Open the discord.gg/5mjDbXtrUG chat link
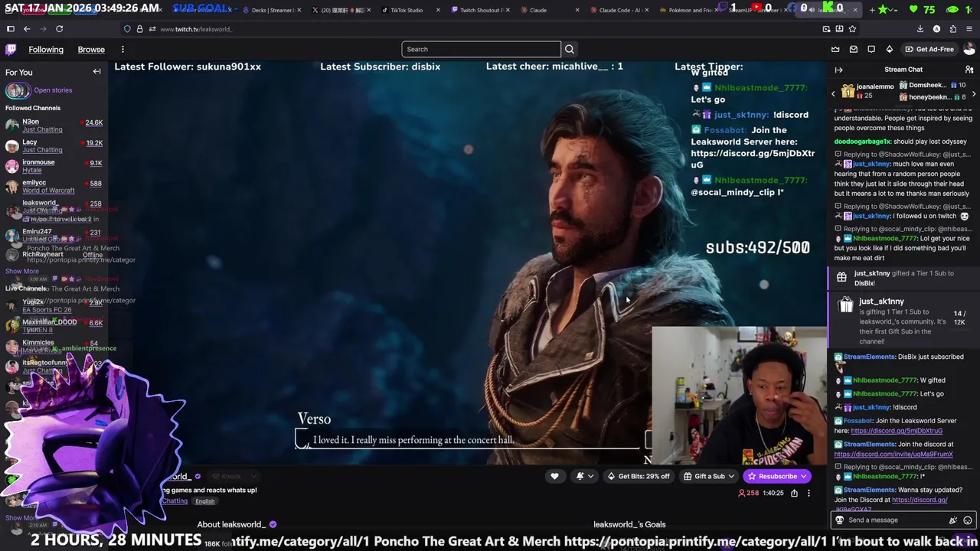The image size is (980, 551). (x=897, y=431)
